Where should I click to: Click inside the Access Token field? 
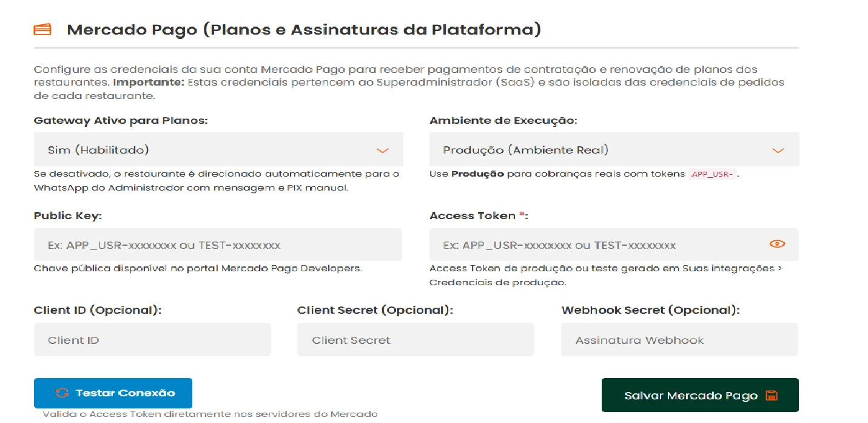click(x=614, y=245)
